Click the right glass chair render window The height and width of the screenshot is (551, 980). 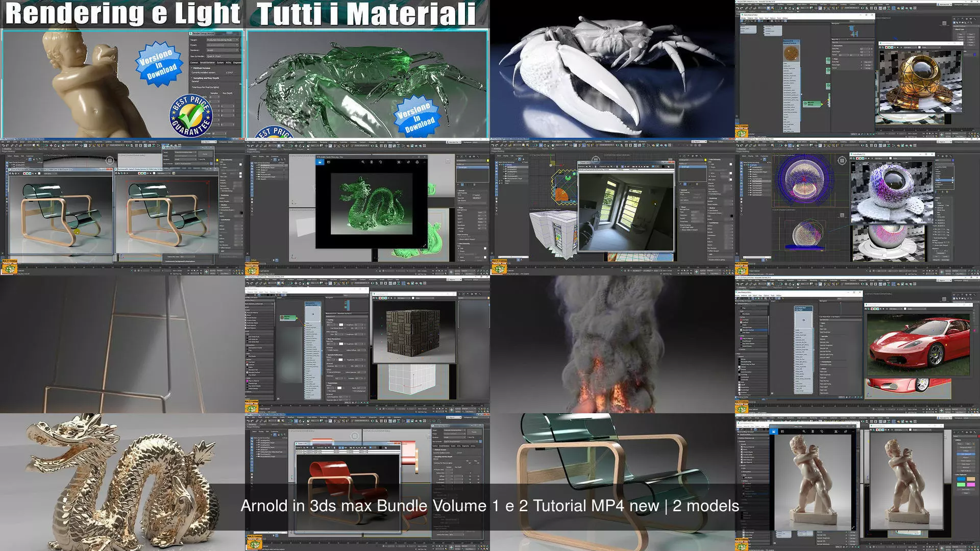(x=167, y=212)
